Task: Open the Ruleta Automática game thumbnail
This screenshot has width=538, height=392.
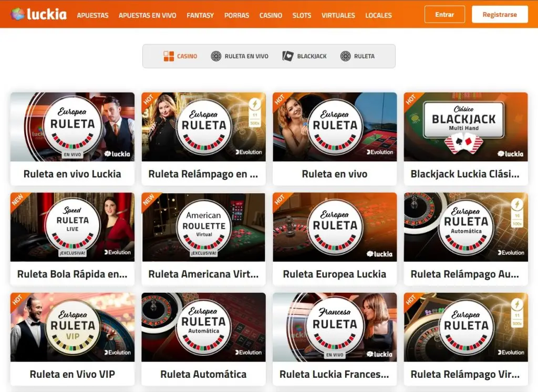Action: tap(203, 327)
